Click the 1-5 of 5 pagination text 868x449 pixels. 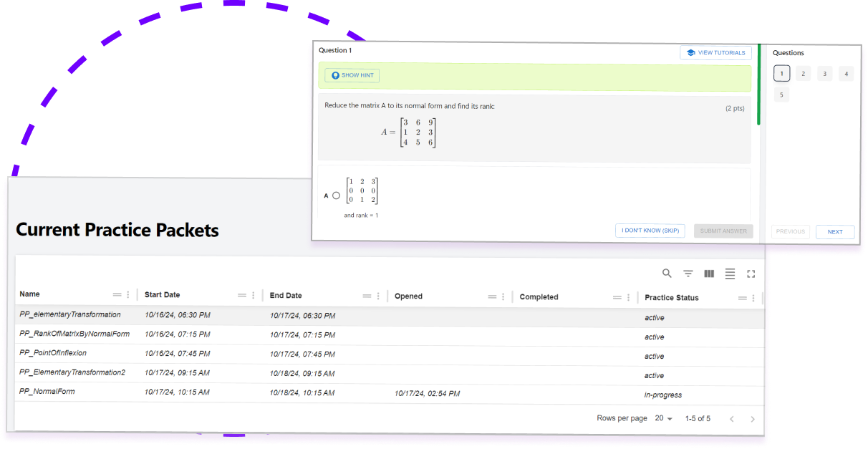click(x=698, y=418)
